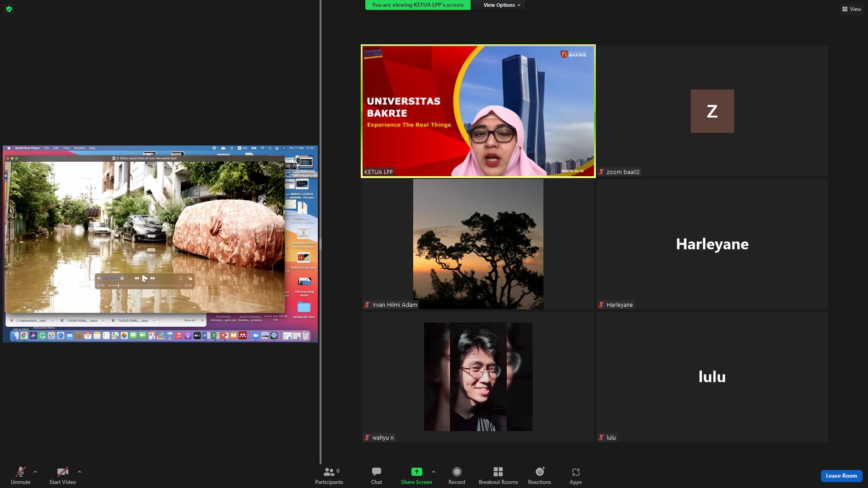The height and width of the screenshot is (488, 868).
Task: Click the Safari icon in the shared dock
Action: click(x=61, y=336)
